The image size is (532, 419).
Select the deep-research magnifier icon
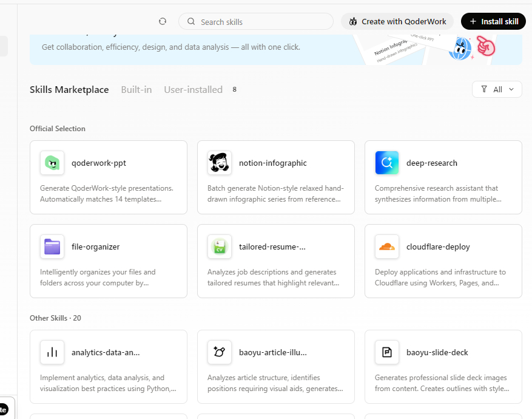pos(386,163)
